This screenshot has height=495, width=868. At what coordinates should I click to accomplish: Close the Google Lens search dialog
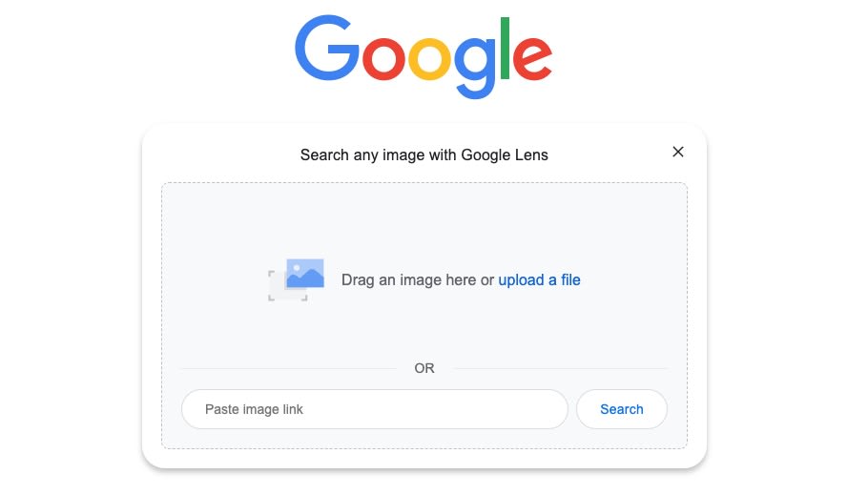678,152
